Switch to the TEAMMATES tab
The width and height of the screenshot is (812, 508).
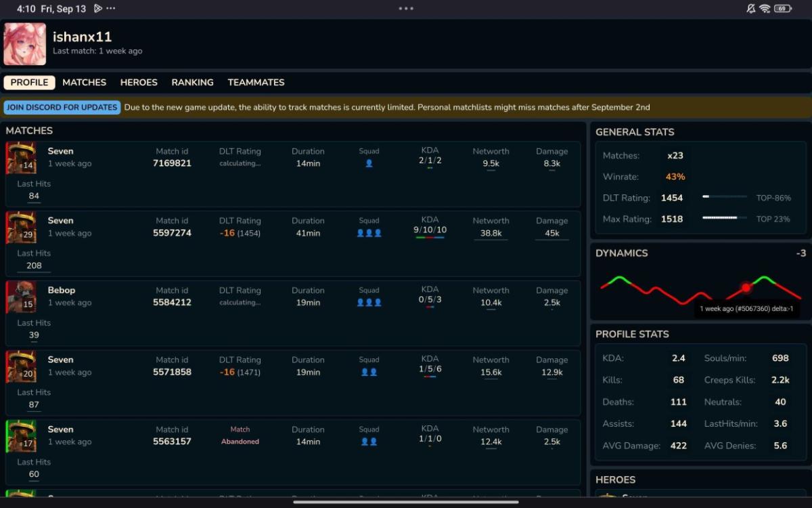(x=256, y=82)
